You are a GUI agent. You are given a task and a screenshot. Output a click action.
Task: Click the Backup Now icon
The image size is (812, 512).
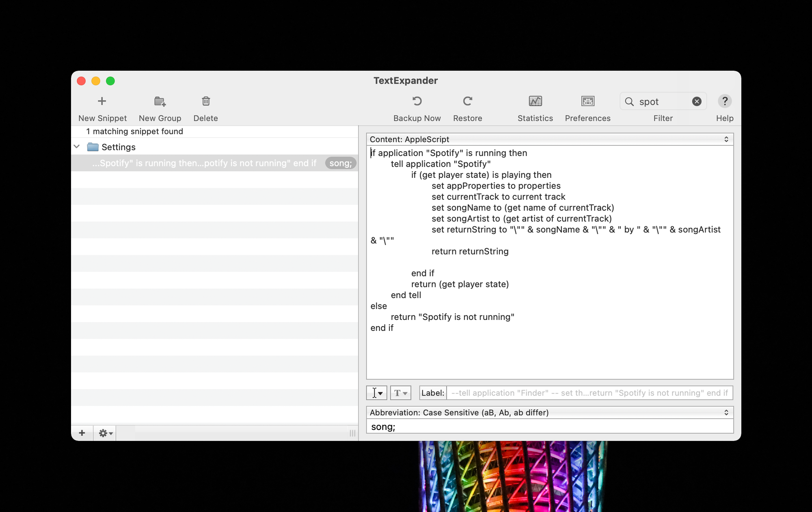(417, 101)
